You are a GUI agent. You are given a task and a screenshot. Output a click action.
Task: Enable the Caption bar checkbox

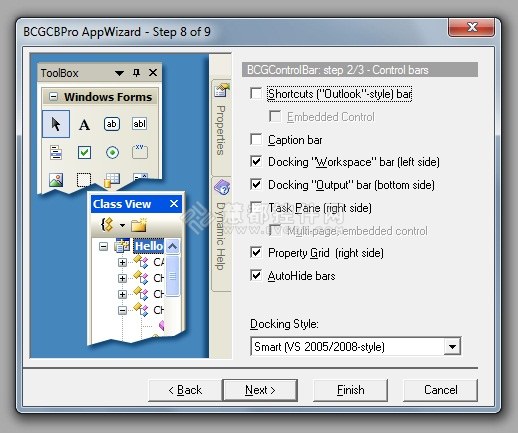[256, 139]
